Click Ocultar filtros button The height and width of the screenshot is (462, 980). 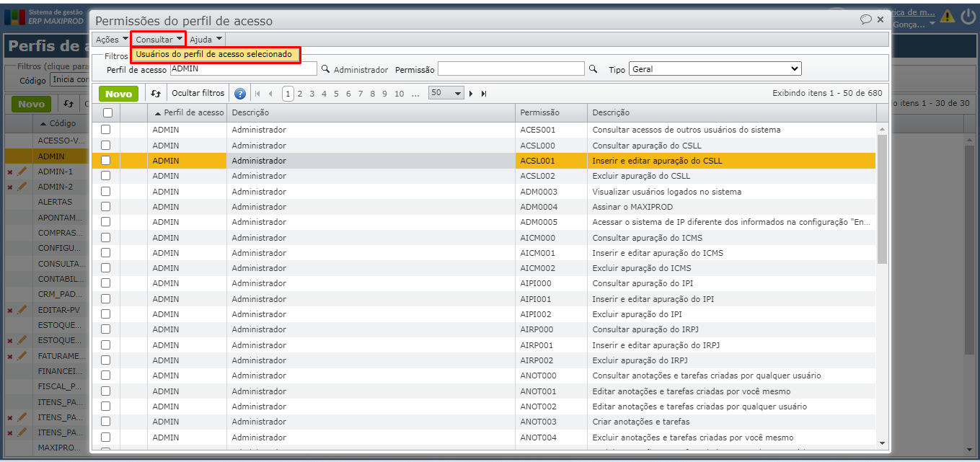click(198, 93)
